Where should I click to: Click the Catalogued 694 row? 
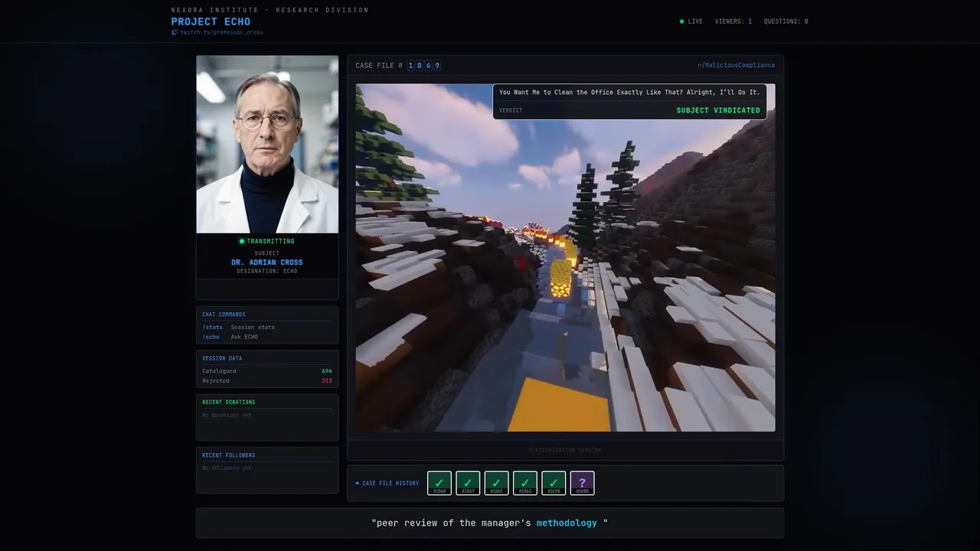[267, 371]
